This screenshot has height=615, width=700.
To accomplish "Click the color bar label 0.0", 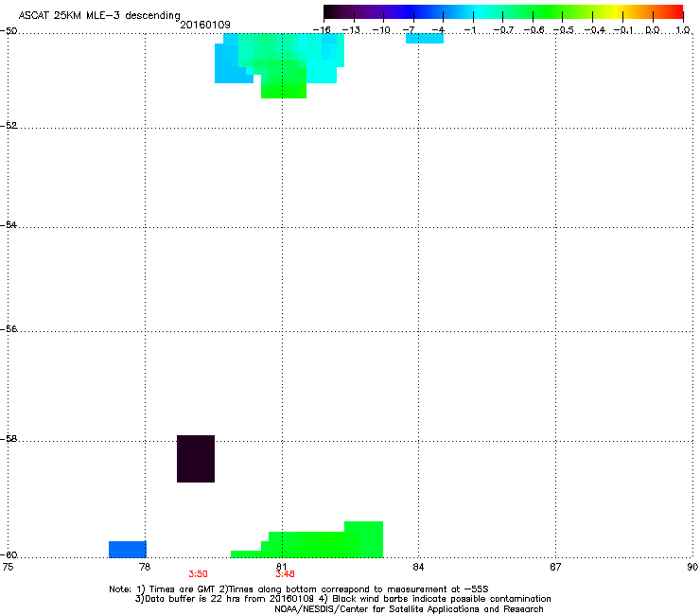I will tap(653, 30).
